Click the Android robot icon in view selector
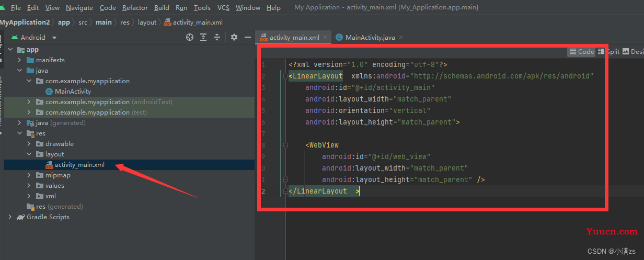The height and width of the screenshot is (260, 644). coord(15,37)
